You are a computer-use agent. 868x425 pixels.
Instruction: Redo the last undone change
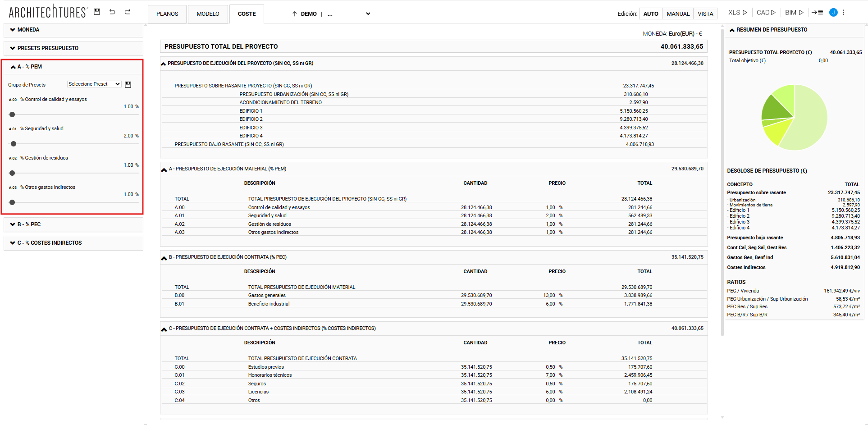(x=128, y=12)
